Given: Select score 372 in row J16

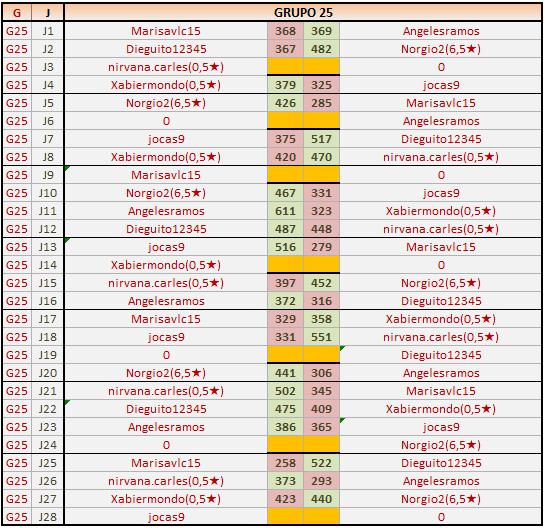Looking at the screenshot, I should [285, 301].
